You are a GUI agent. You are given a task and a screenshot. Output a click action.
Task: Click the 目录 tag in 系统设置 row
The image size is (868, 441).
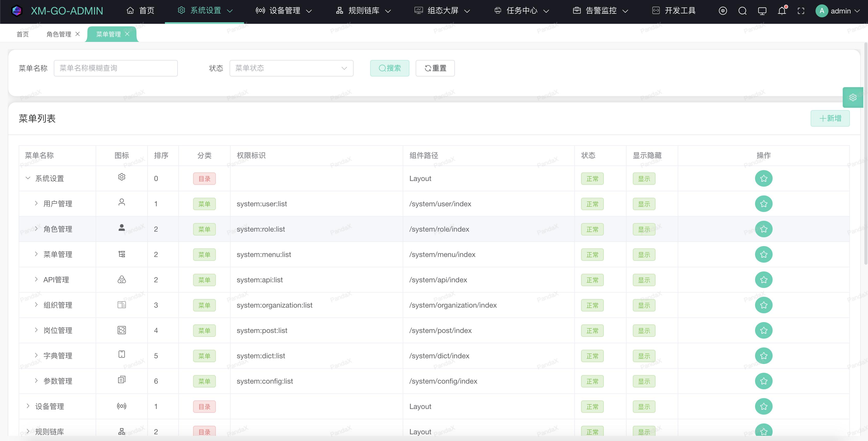[x=204, y=179]
